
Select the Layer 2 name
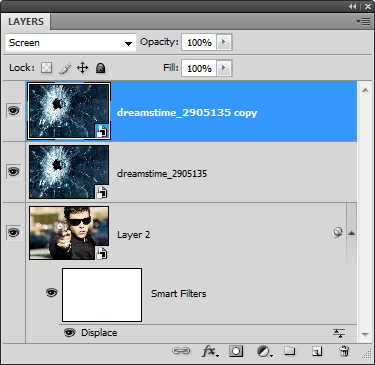[134, 235]
